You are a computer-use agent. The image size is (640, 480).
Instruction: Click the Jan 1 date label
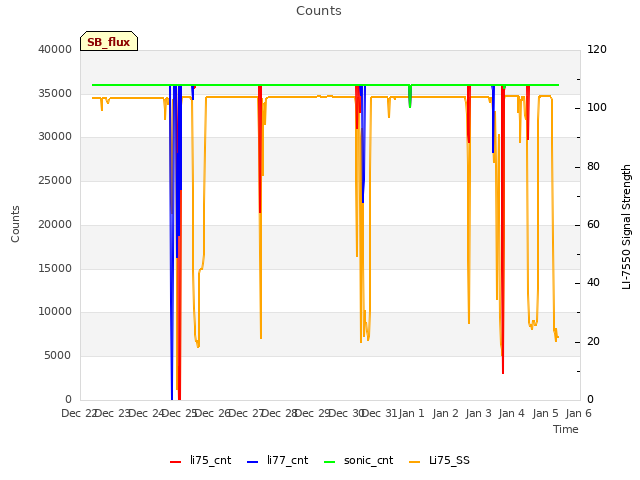pos(412,413)
